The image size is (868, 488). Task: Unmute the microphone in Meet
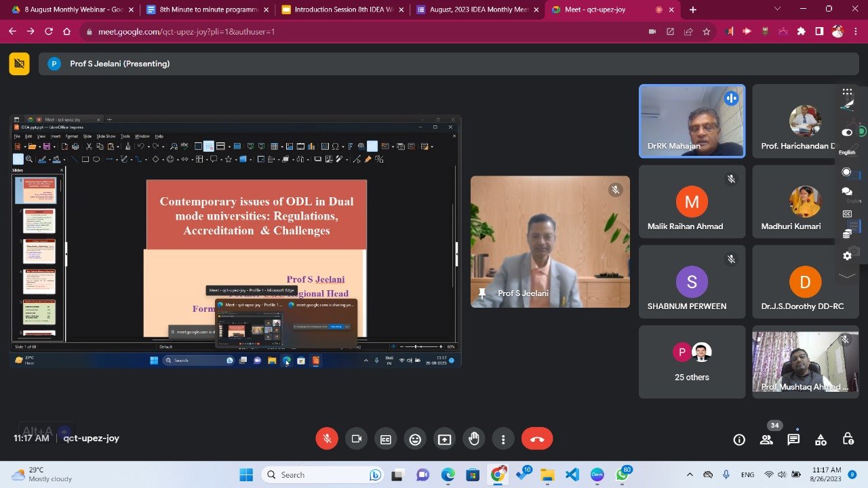tap(327, 439)
